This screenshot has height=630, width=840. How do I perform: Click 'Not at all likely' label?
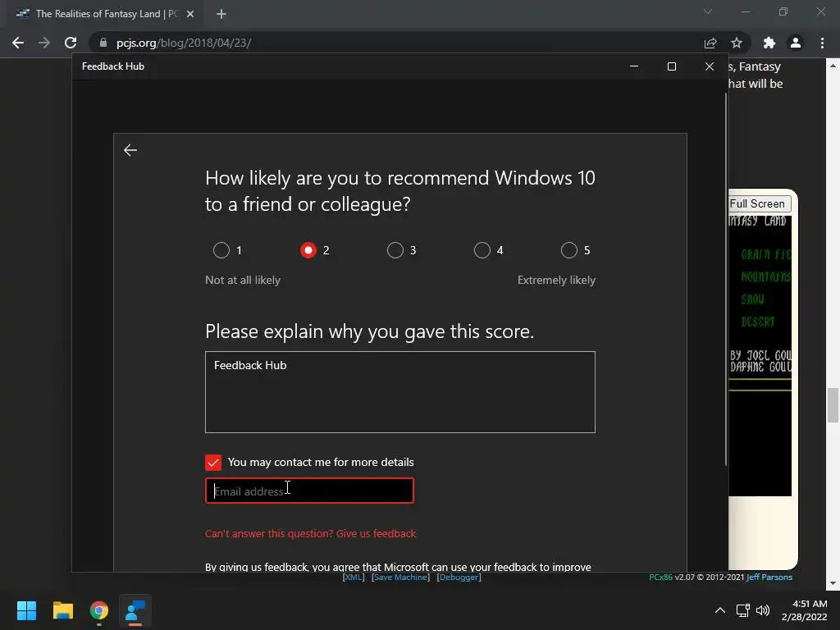[x=243, y=281]
